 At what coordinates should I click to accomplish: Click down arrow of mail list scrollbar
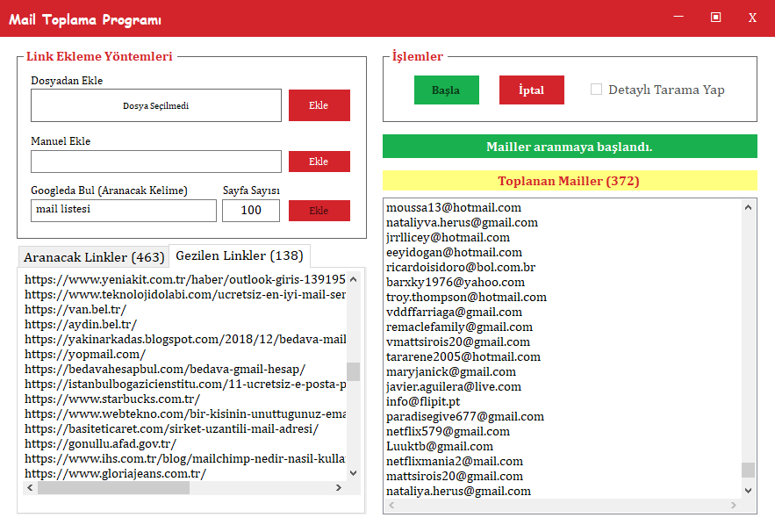click(x=748, y=492)
